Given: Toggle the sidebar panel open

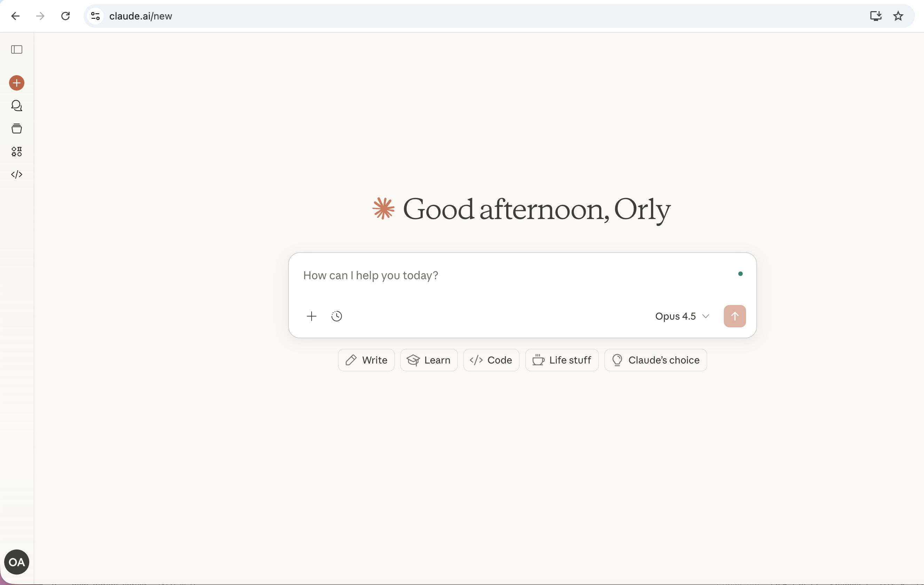Looking at the screenshot, I should pyautogui.click(x=16, y=49).
